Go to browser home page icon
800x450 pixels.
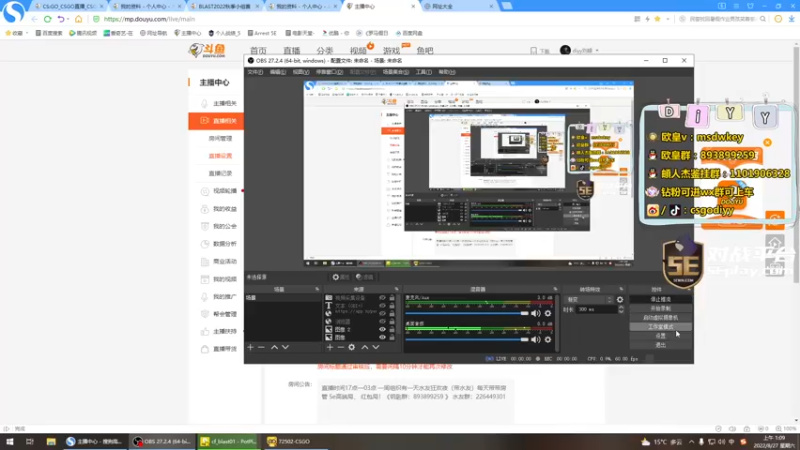click(79, 19)
